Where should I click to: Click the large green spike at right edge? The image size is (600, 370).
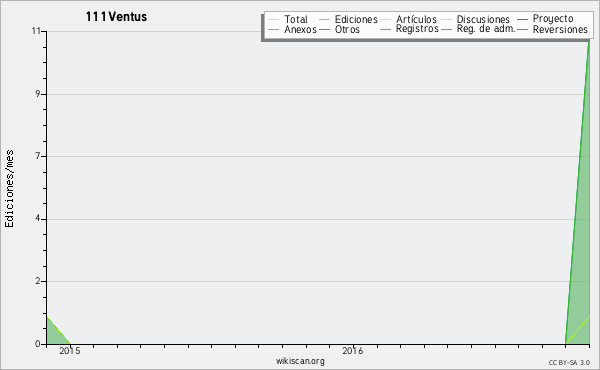pyautogui.click(x=582, y=245)
